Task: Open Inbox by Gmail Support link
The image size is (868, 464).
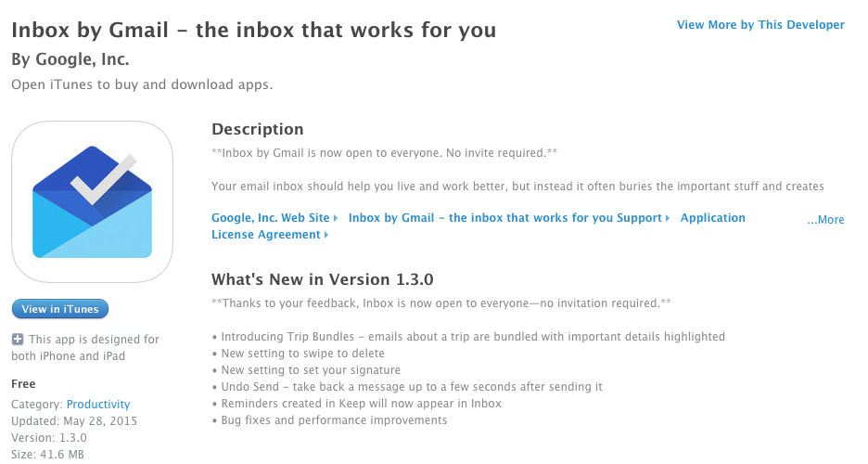Action: 504,218
